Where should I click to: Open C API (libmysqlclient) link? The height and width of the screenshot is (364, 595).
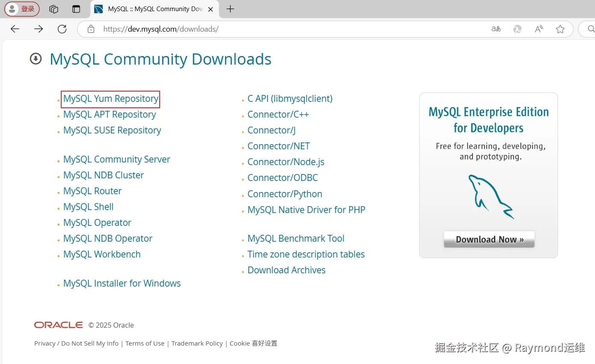coord(290,99)
